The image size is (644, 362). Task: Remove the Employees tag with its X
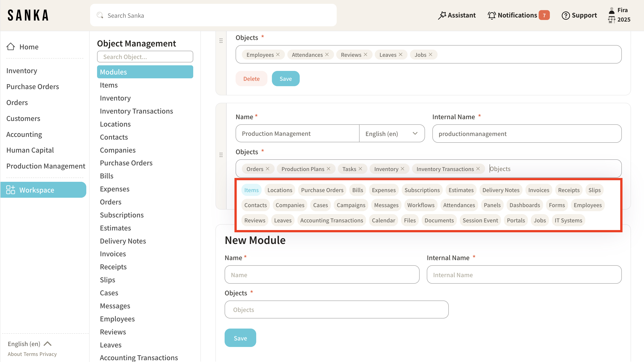[x=278, y=55]
